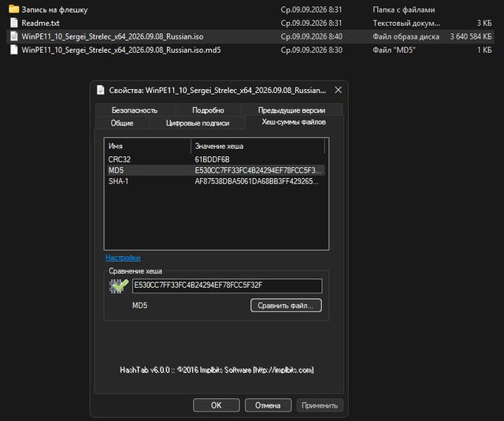Click the Папка с файлами type cell

pyautogui.click(x=404, y=9)
